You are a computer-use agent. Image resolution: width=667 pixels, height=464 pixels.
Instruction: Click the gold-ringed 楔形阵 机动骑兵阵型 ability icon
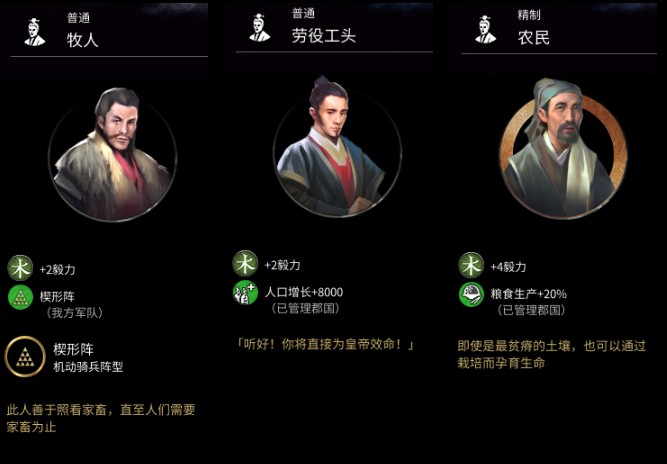pyautogui.click(x=25, y=357)
